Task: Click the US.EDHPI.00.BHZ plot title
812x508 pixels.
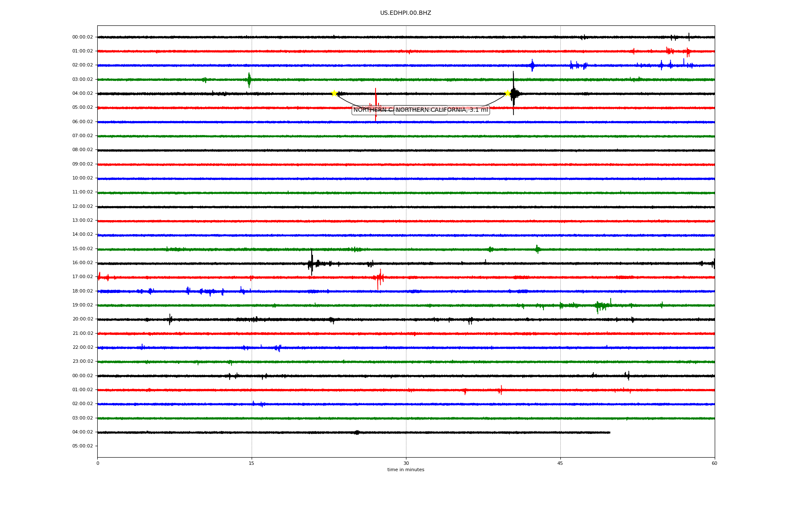Action: click(x=406, y=13)
